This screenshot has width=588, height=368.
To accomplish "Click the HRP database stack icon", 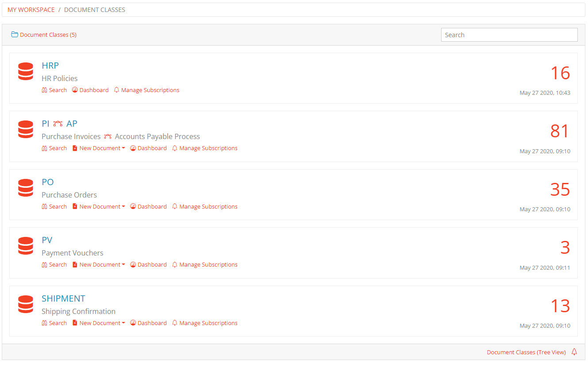I will point(26,72).
